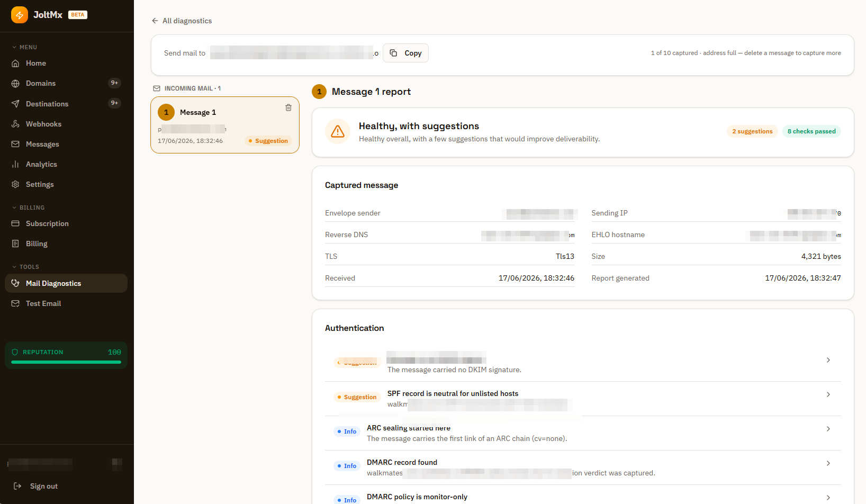Click Report generated timestamp 18:32:47
Image resolution: width=866 pixels, height=504 pixels.
pyautogui.click(x=803, y=278)
